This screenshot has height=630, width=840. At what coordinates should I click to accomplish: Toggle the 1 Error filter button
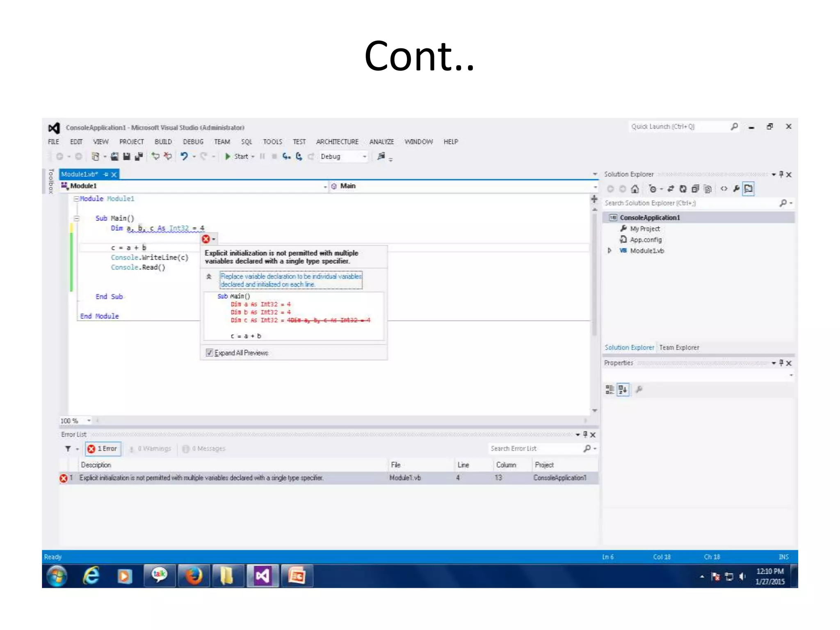[103, 449]
